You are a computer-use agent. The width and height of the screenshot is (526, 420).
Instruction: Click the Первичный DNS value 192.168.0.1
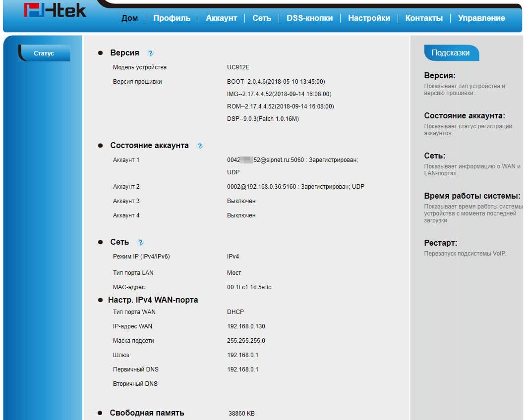tap(242, 369)
